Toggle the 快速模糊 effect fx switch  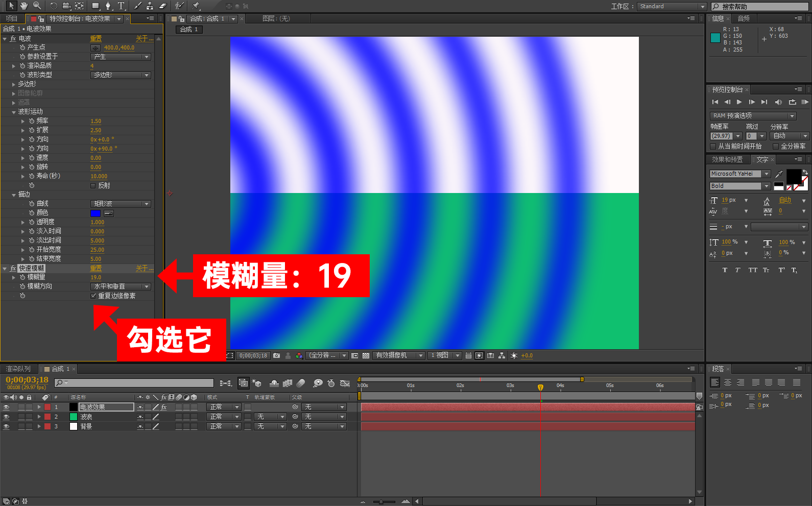(13, 269)
